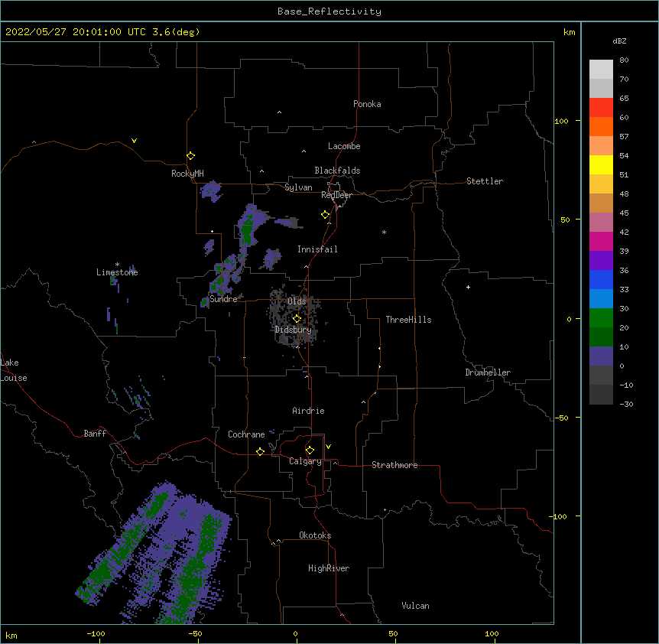Click the Base_Reflectivity title text
Viewport: 659px width, 644px height.
pos(329,11)
